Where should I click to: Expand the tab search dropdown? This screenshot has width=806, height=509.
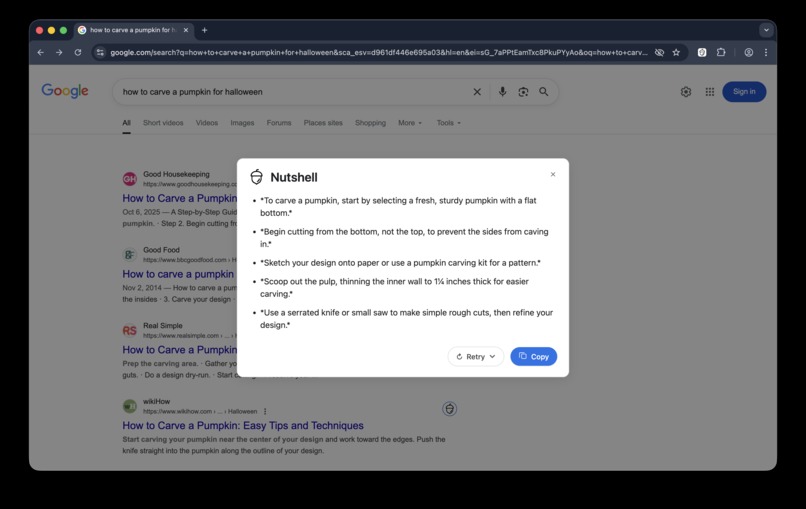point(766,30)
